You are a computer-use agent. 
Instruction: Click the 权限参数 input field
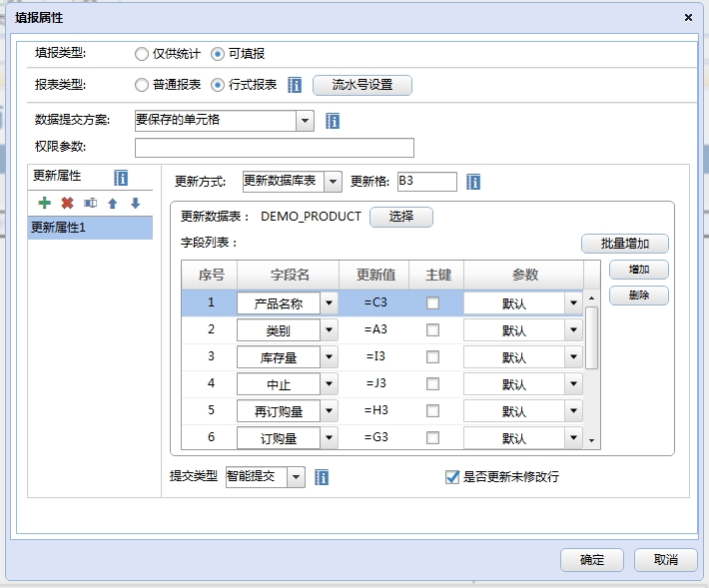click(x=275, y=148)
